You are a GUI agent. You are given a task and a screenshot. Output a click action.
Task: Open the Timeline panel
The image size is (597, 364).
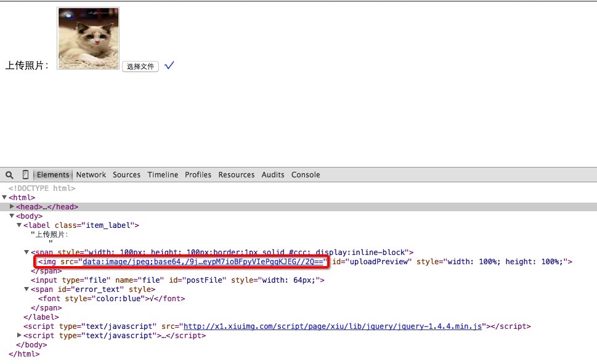(163, 175)
